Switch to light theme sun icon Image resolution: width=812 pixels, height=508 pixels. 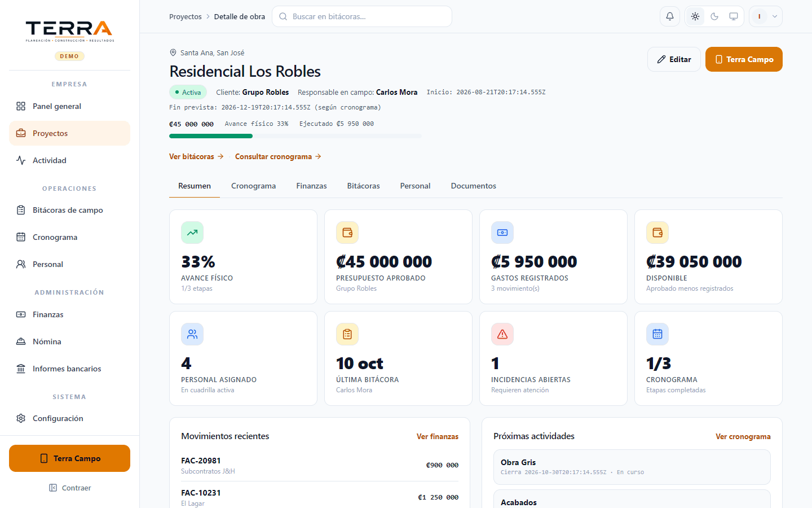[x=695, y=16]
